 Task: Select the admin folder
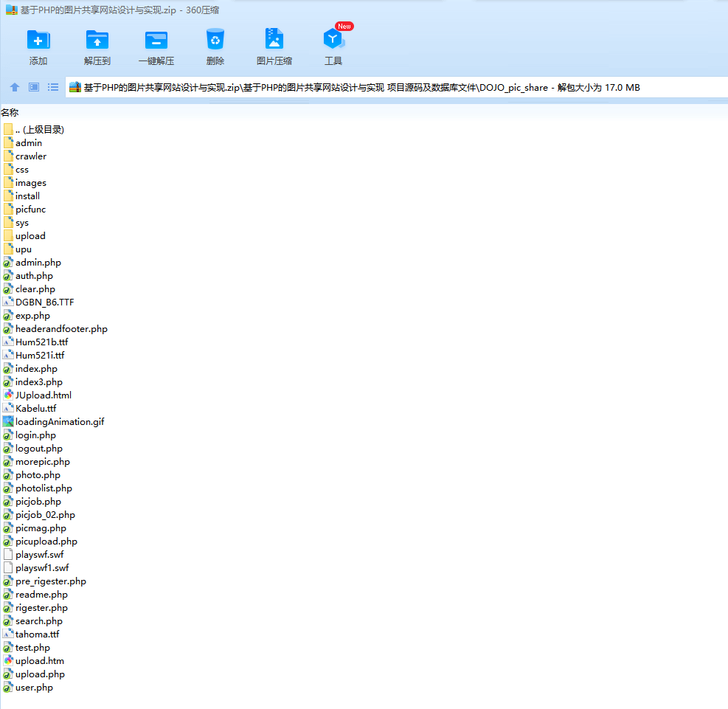coord(23,143)
